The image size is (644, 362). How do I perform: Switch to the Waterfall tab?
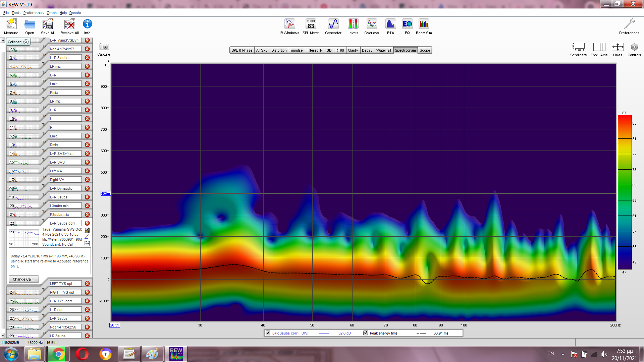(x=383, y=50)
